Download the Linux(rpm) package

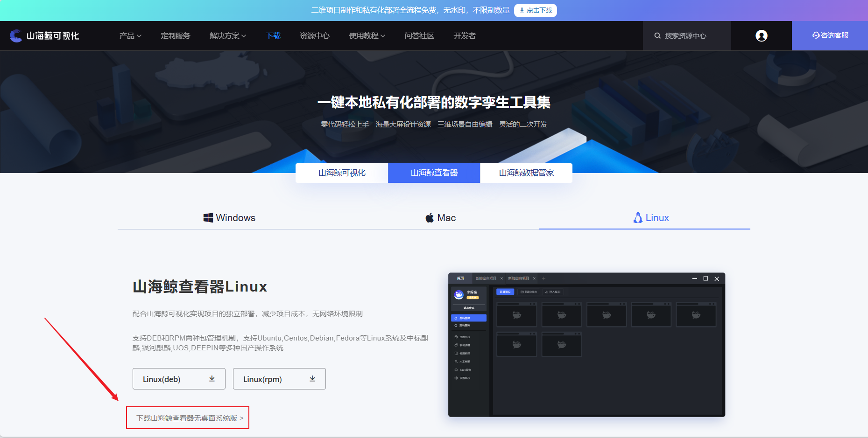point(279,379)
